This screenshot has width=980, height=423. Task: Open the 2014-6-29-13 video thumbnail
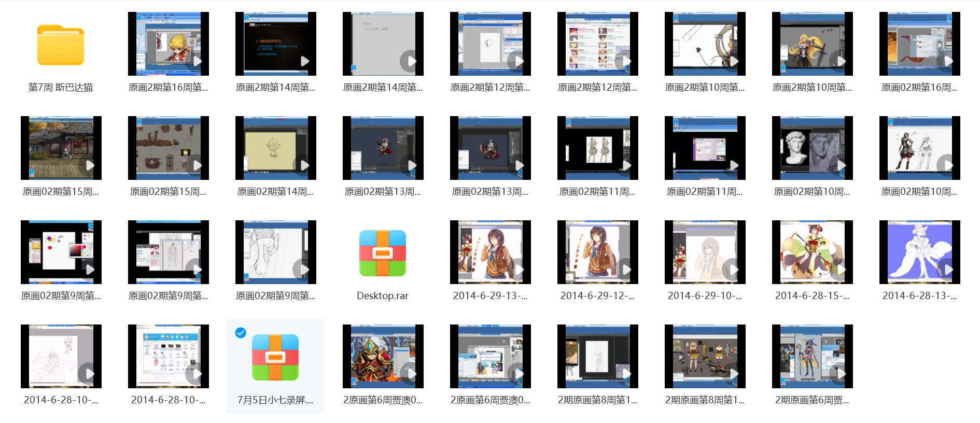point(490,252)
